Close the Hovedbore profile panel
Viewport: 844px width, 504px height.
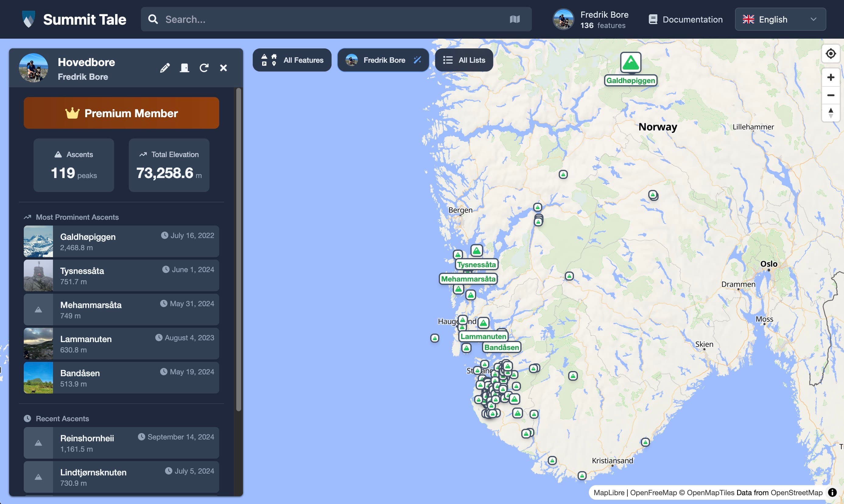point(223,68)
